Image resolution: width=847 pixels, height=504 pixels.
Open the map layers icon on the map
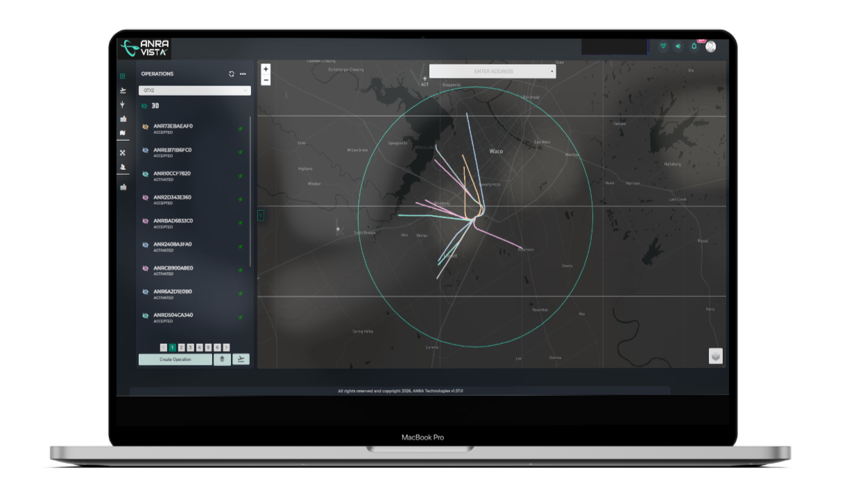[716, 356]
